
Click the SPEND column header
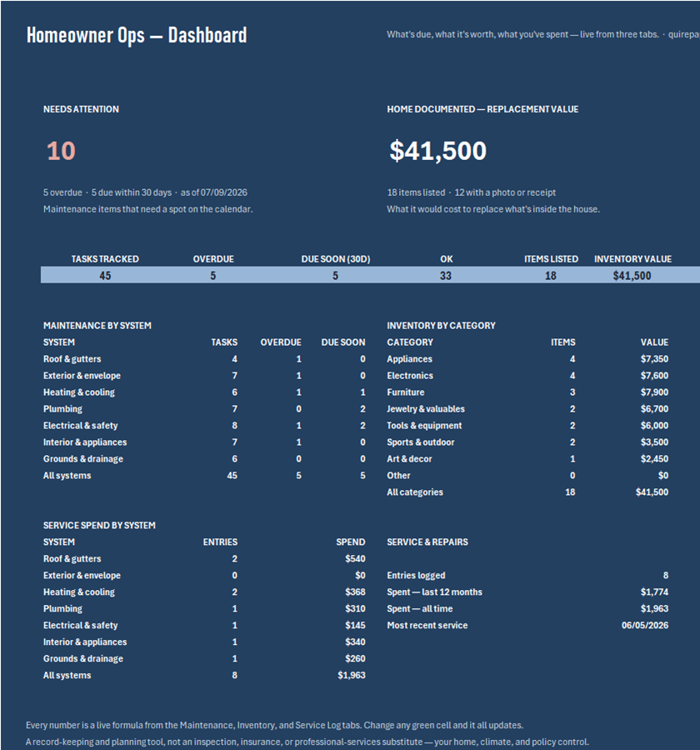(x=351, y=542)
